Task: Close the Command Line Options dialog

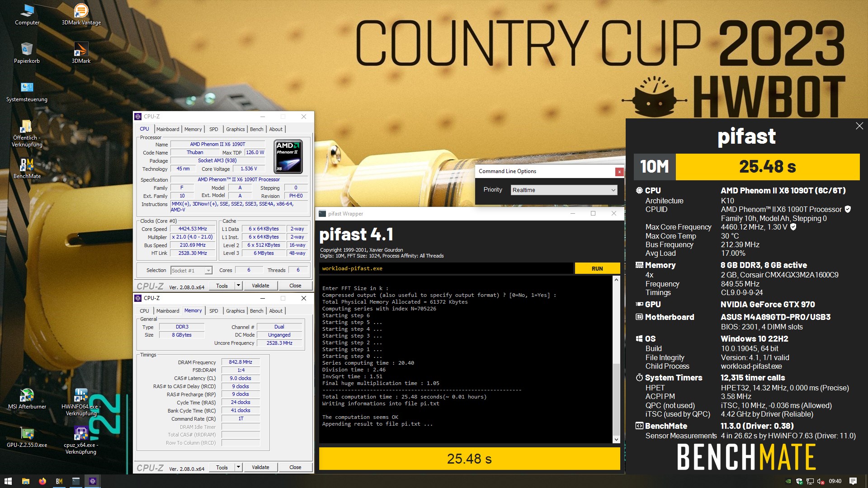Action: [619, 172]
